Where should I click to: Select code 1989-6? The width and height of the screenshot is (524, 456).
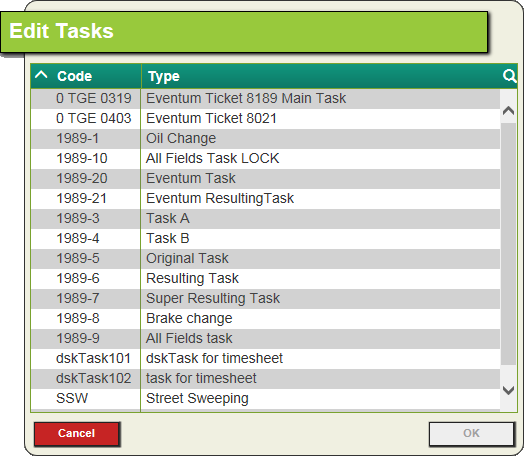(x=78, y=279)
